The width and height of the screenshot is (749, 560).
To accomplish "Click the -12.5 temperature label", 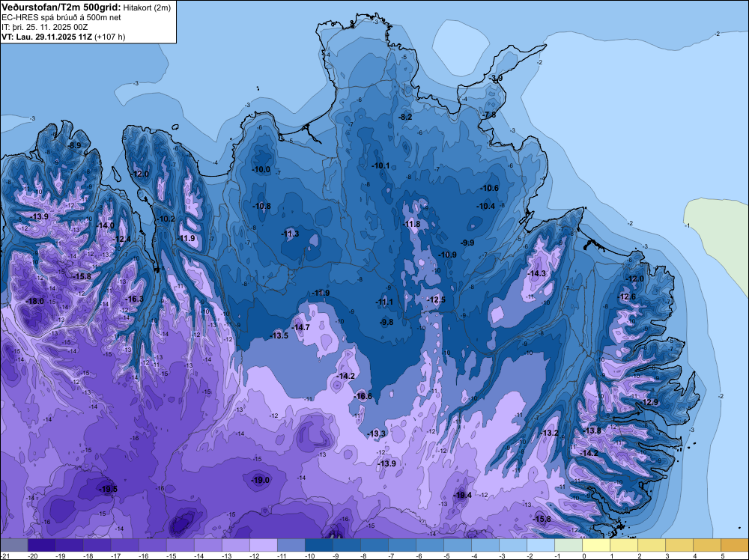I will [436, 299].
